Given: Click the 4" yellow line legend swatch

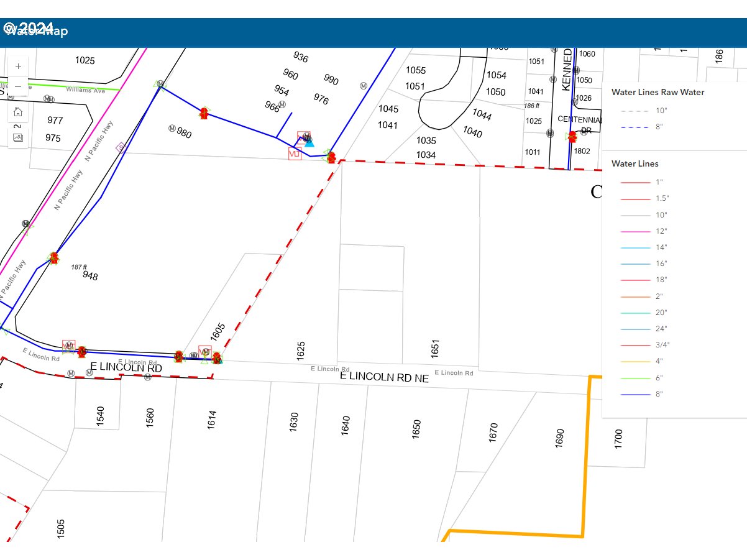Looking at the screenshot, I should click(x=635, y=361).
